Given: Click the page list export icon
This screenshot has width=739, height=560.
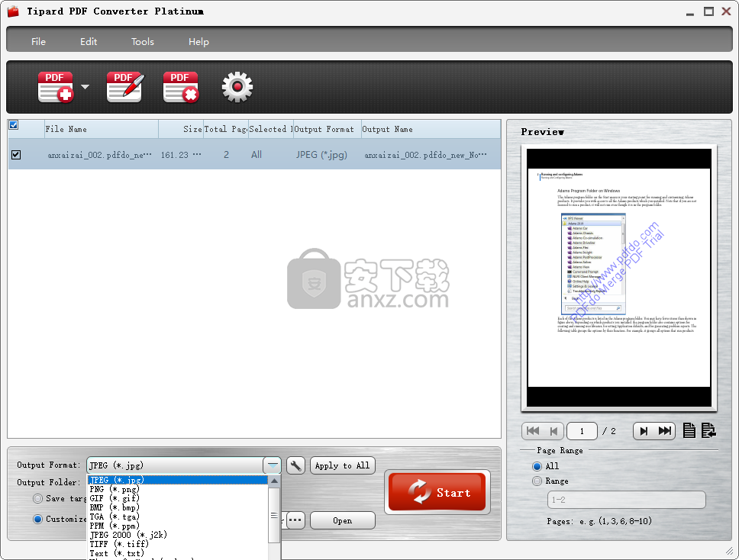Looking at the screenshot, I should [x=708, y=430].
